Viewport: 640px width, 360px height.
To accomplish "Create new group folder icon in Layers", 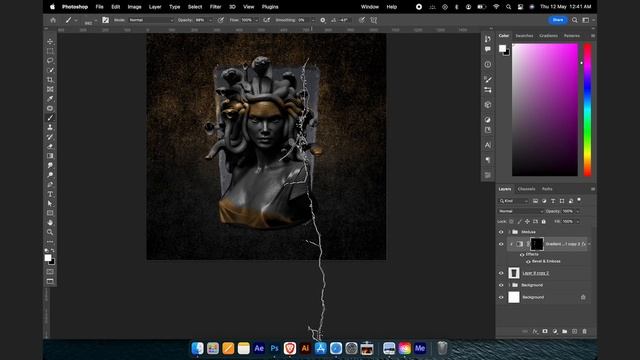I will 564,331.
